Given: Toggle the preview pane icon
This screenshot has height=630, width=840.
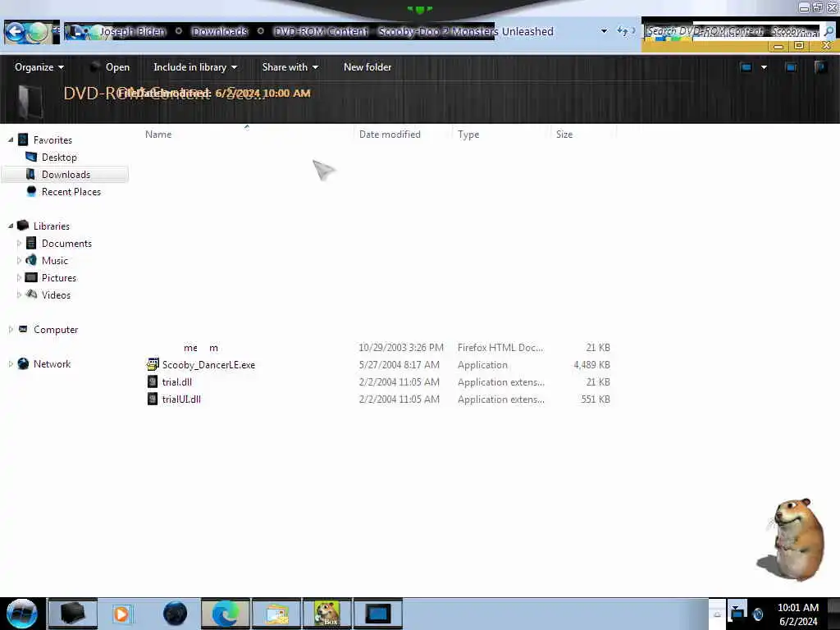Looking at the screenshot, I should point(791,67).
